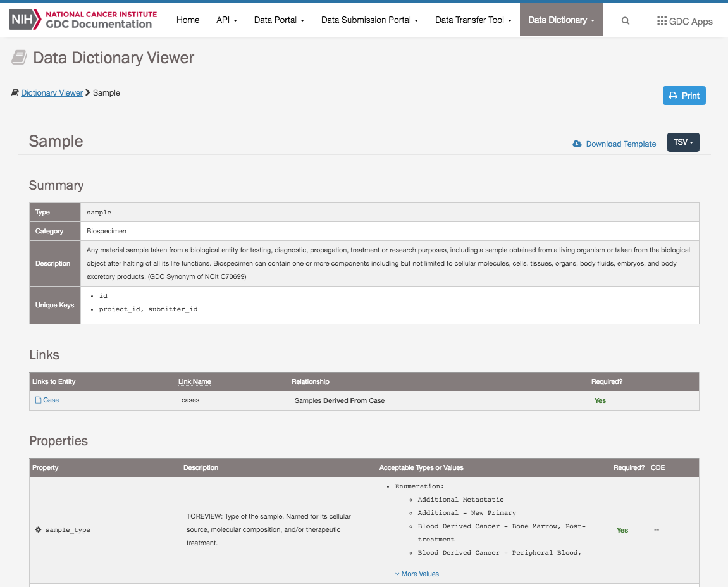Open the GDC Apps grid icon
728x587 pixels.
tap(662, 21)
